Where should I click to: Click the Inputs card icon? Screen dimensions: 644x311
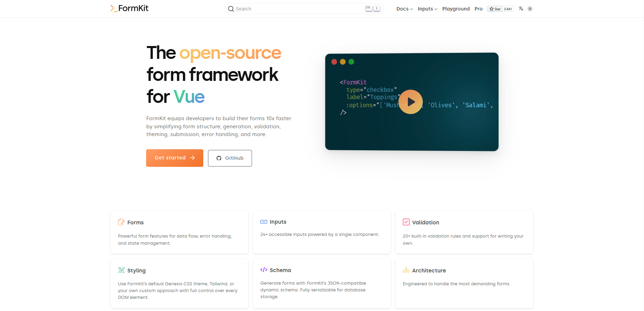(263, 222)
